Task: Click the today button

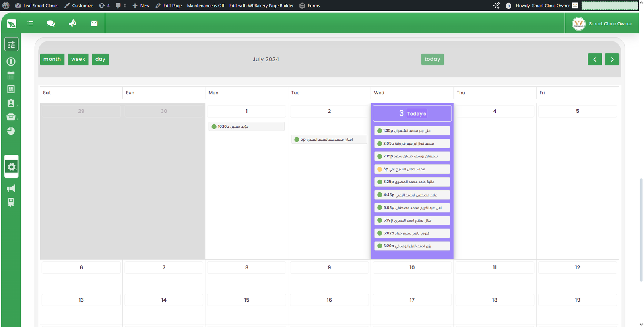Action: [x=432, y=59]
